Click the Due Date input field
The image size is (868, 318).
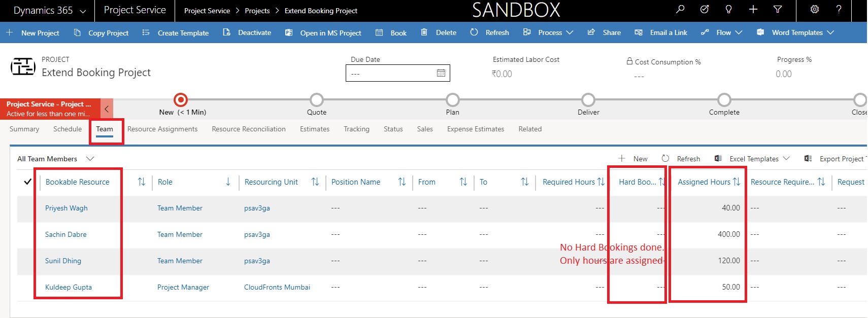(x=398, y=73)
